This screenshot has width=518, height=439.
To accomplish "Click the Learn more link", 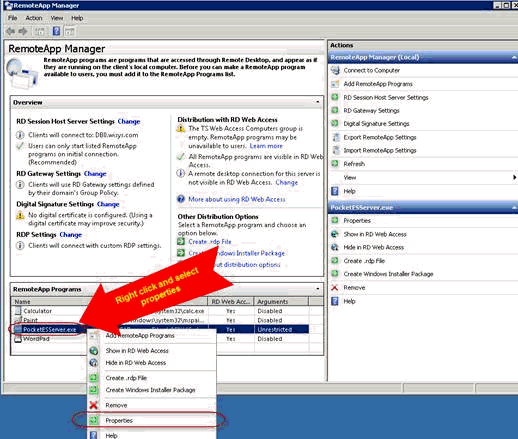I will pyautogui.click(x=266, y=146).
